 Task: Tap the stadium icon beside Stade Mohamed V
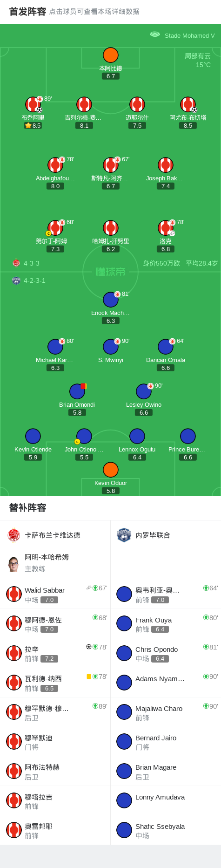pyautogui.click(x=155, y=35)
